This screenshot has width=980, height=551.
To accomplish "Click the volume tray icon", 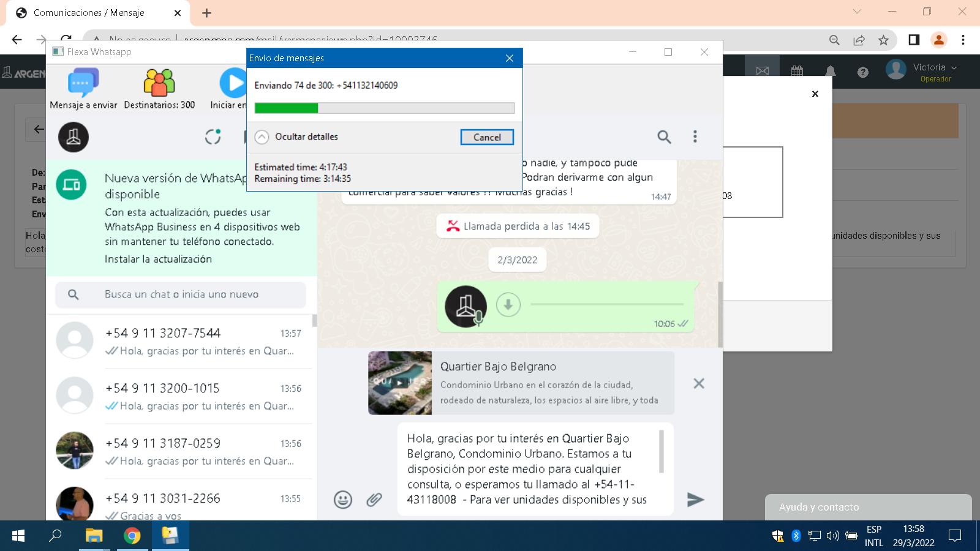I will pyautogui.click(x=832, y=536).
